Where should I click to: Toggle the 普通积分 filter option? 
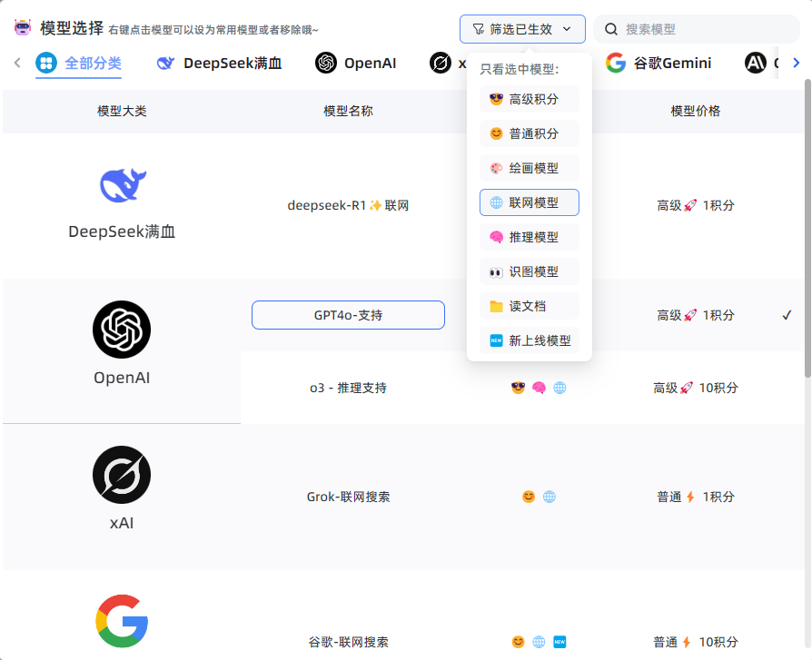coord(530,133)
